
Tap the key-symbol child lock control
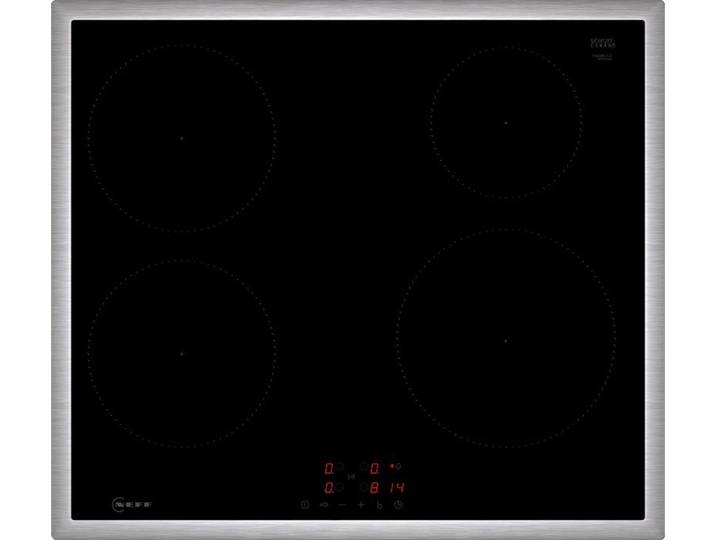324,505
